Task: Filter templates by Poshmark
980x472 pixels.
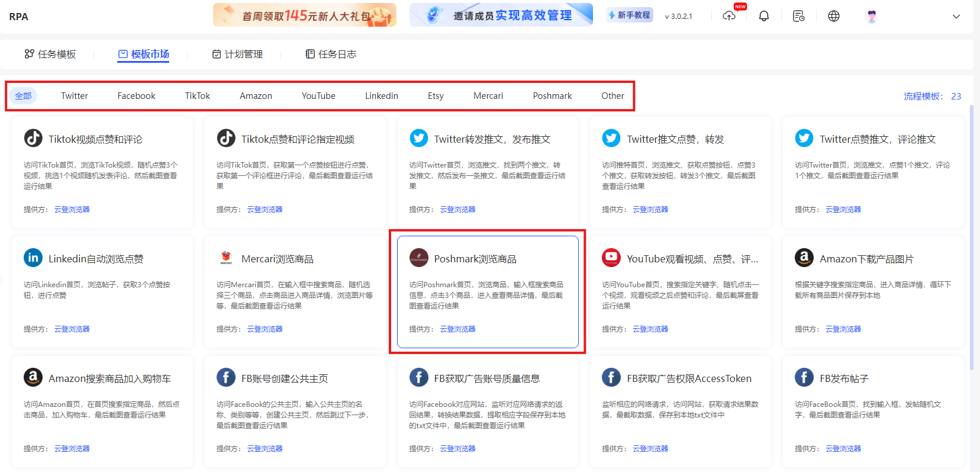Action: tap(552, 96)
